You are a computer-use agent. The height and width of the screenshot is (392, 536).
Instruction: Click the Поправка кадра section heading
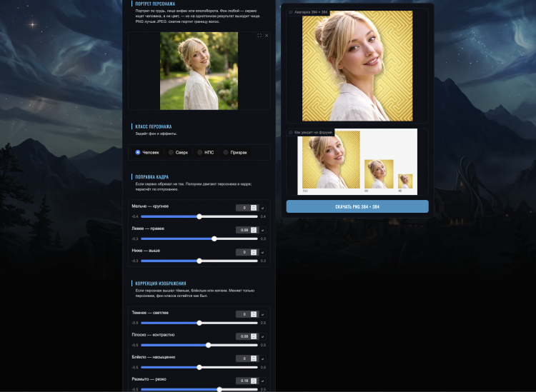click(x=152, y=177)
